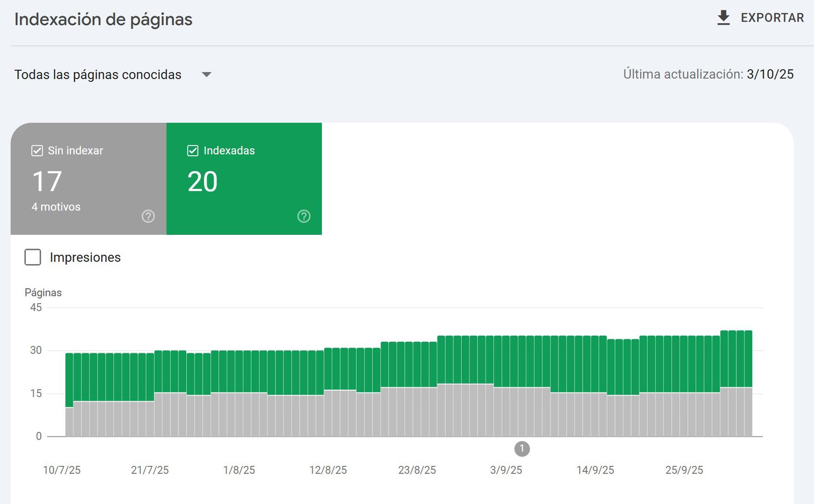Screen dimensions: 814x504
Task: Click the annotation marker labeled 1
Action: click(x=522, y=448)
